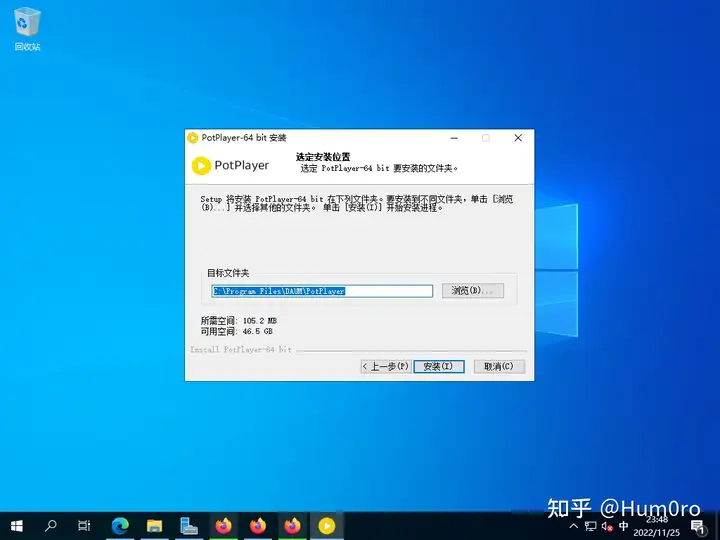
Task: Click the muted volume icon in the tray
Action: (607, 526)
